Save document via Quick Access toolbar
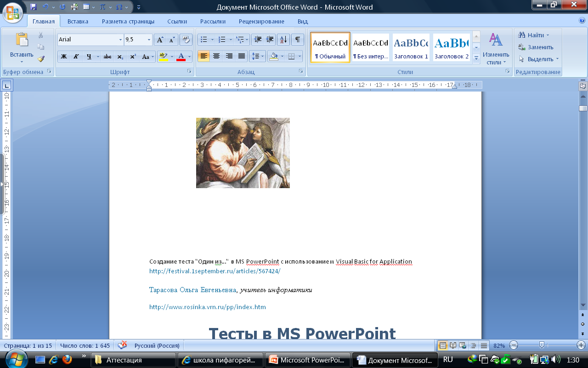Image resolution: width=588 pixels, height=368 pixels. point(33,7)
